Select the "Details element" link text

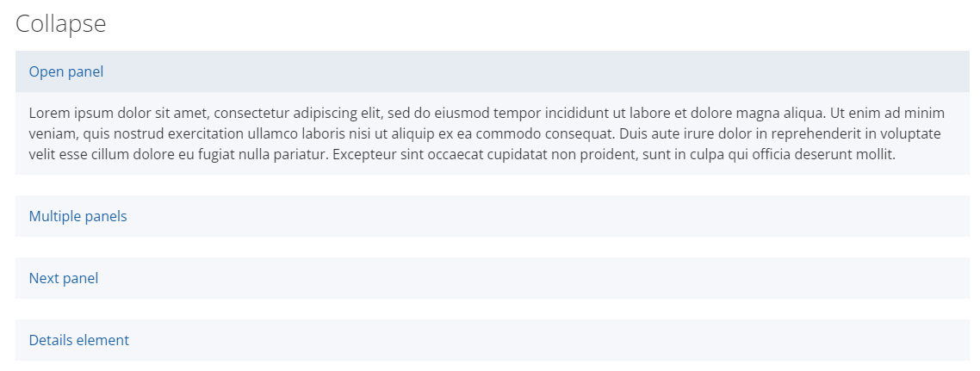[x=78, y=340]
